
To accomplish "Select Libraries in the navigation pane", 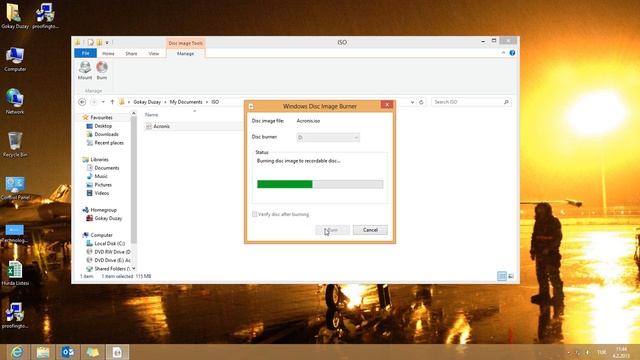I will 99,160.
